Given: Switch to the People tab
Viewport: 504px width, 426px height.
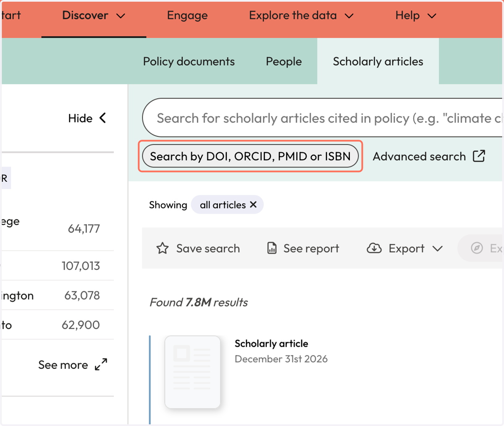Looking at the screenshot, I should (284, 61).
